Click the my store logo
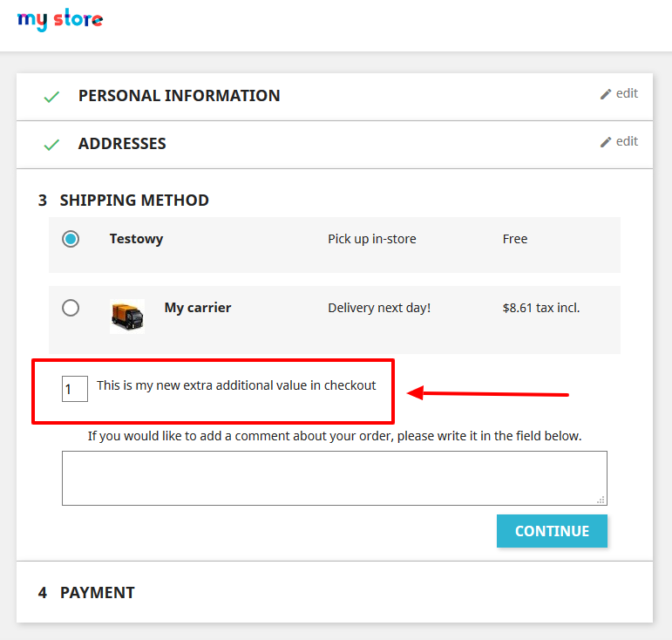The width and height of the screenshot is (672, 640). point(60,20)
